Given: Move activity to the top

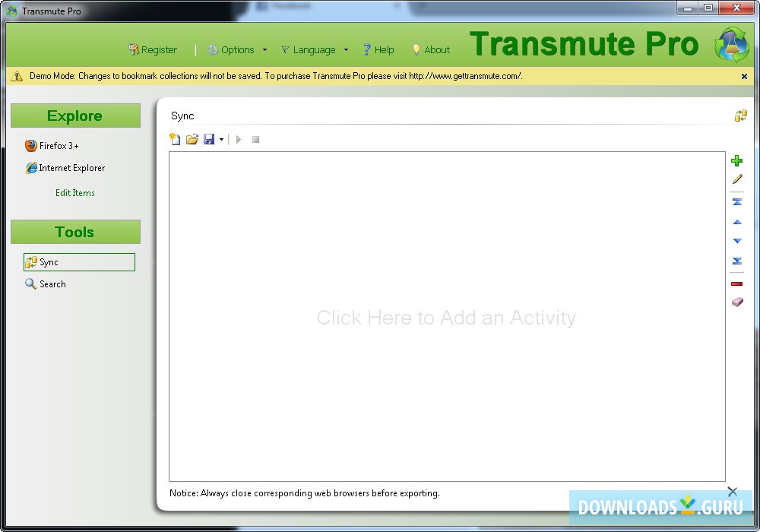Looking at the screenshot, I should (737, 201).
